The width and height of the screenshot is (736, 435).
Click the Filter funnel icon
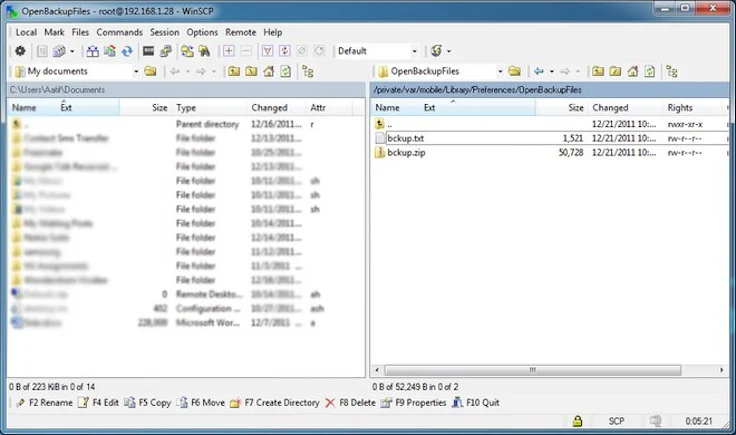click(x=268, y=51)
